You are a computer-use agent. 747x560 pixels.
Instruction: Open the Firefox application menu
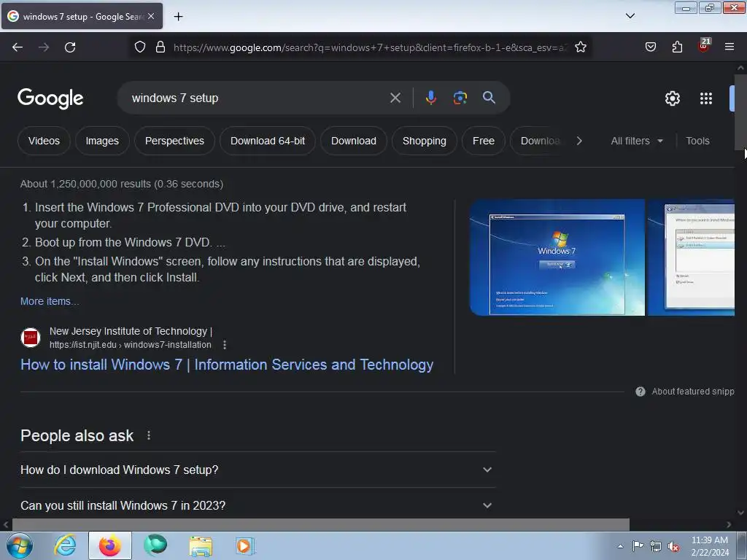coord(729,47)
